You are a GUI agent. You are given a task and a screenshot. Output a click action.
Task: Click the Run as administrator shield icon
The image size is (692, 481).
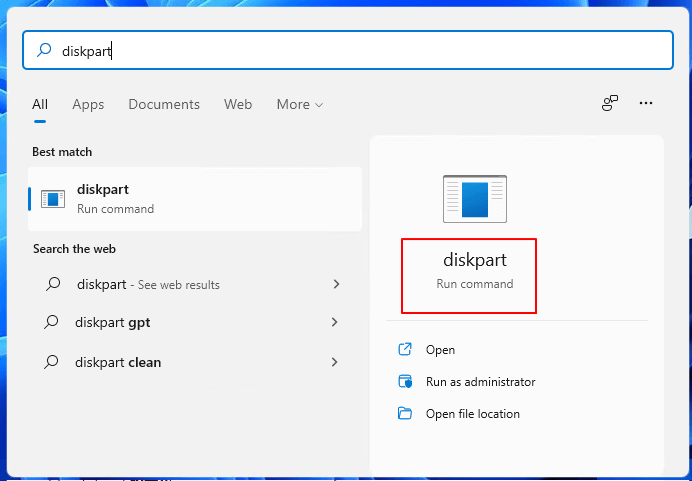tap(405, 382)
